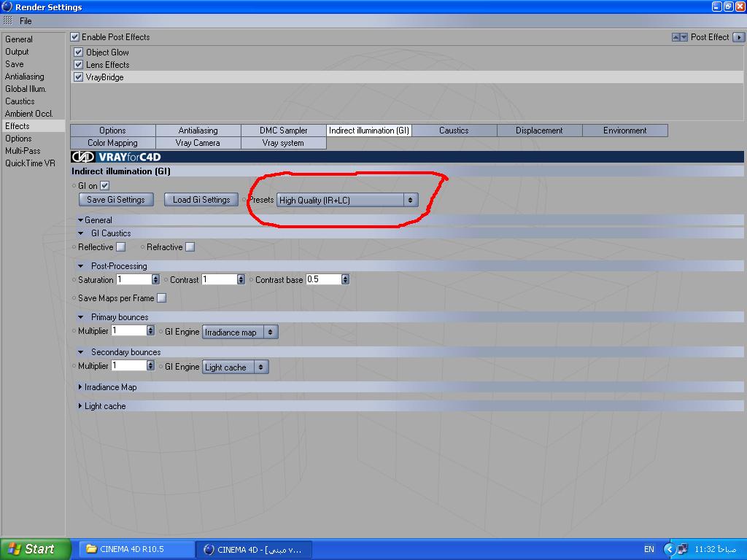Screen dimensions: 747x560
Task: Switch to the Options tab
Action: click(x=113, y=131)
